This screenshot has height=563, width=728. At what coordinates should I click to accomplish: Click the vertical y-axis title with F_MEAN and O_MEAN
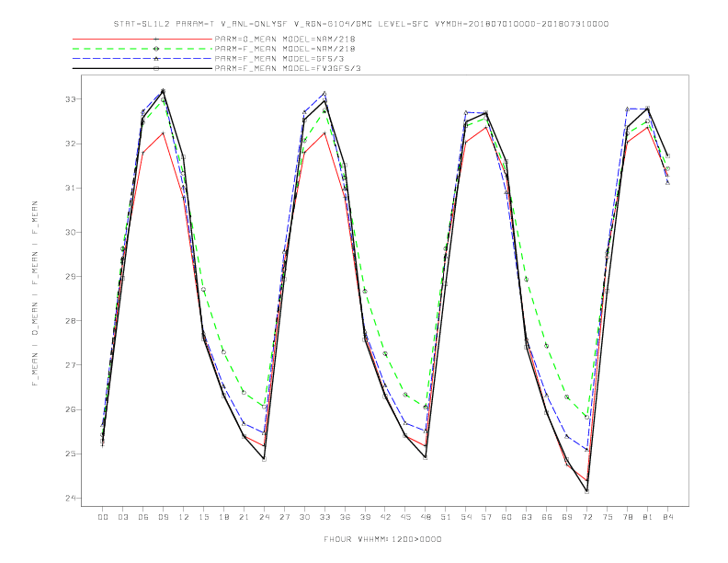(x=35, y=293)
